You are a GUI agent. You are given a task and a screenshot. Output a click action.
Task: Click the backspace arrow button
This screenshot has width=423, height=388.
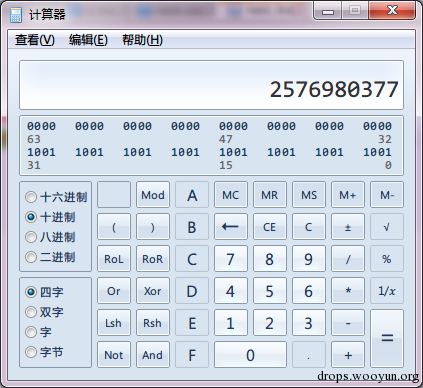point(231,227)
